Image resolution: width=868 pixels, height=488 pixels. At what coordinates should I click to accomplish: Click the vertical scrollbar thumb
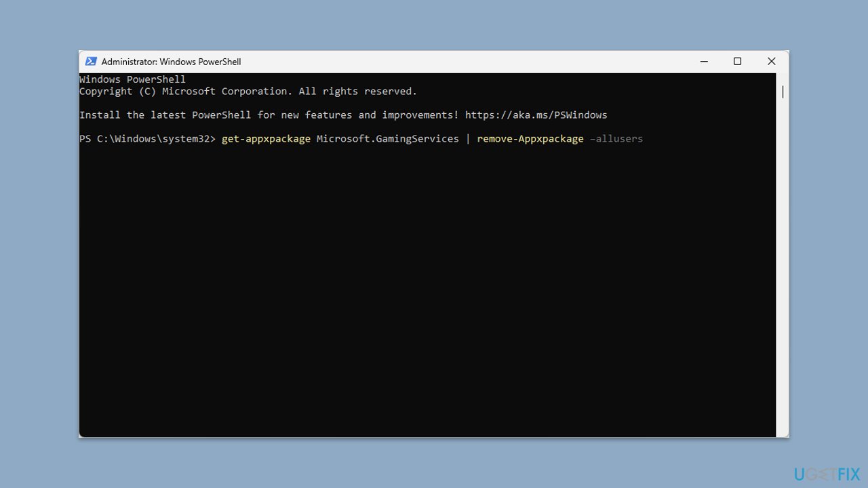(783, 91)
